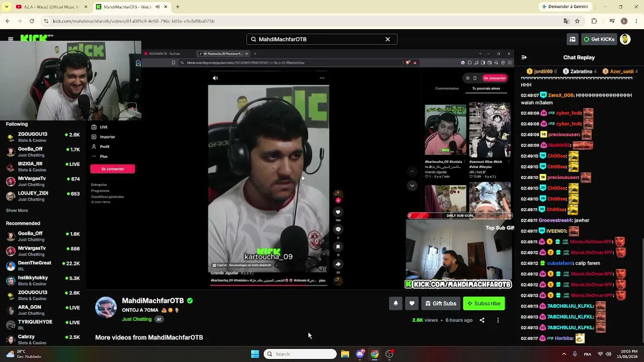The image size is (644, 362).
Task: Mute the Kick tab audio icon
Action: [x=158, y=7]
